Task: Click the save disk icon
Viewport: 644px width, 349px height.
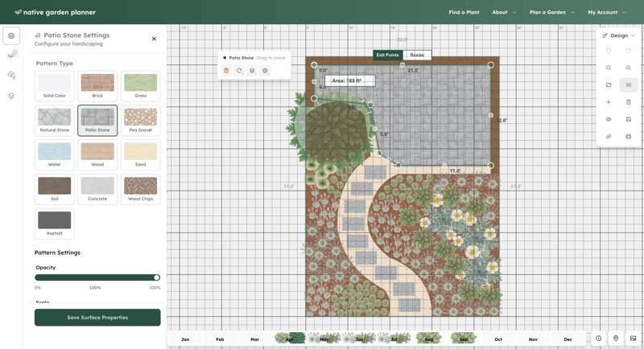Action: pos(629,119)
